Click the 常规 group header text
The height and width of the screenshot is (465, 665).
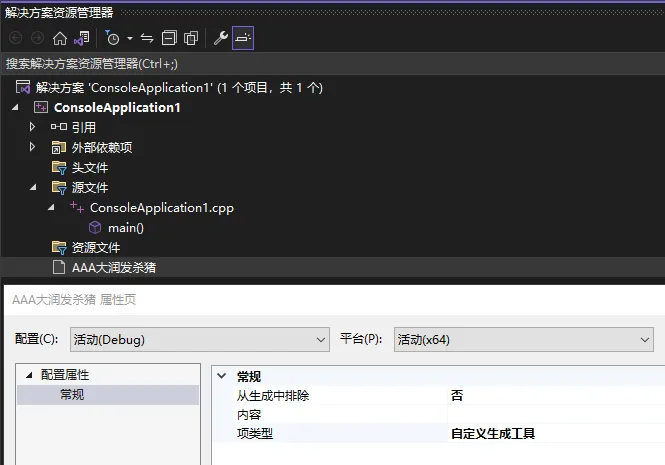pyautogui.click(x=249, y=376)
